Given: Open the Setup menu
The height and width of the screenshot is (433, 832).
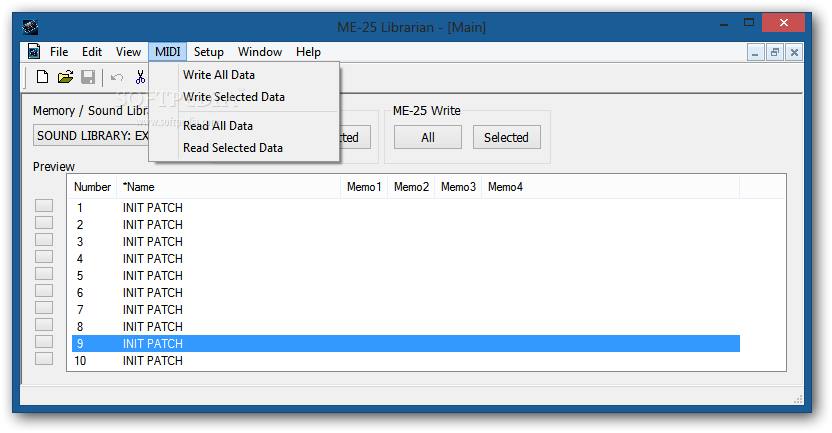Looking at the screenshot, I should 209,52.
